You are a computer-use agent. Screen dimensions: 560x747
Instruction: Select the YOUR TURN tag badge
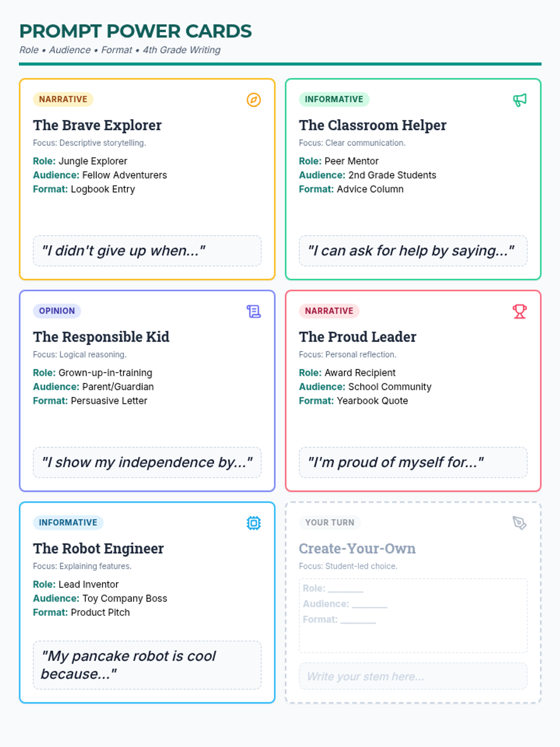[330, 522]
